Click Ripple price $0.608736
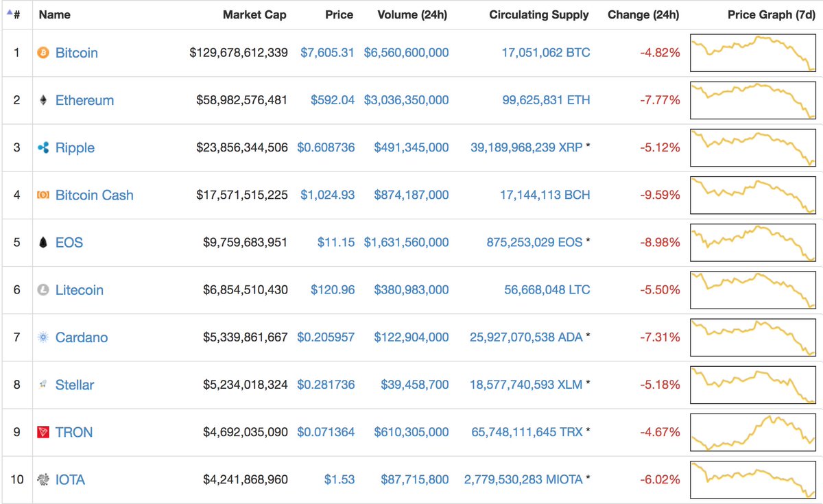The height and width of the screenshot is (504, 823). coord(326,147)
